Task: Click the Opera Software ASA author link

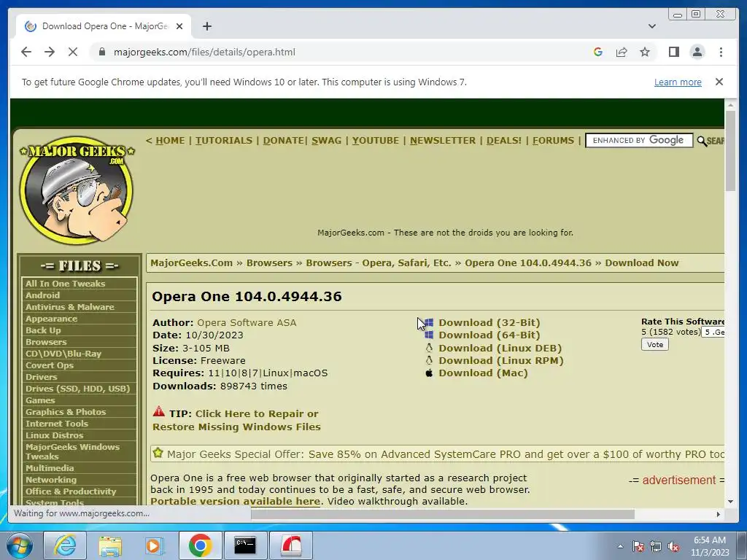Action: pyautogui.click(x=247, y=322)
